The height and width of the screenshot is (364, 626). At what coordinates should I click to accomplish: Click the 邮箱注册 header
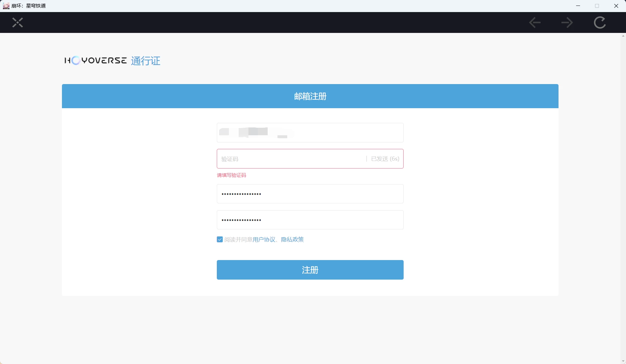(x=310, y=96)
